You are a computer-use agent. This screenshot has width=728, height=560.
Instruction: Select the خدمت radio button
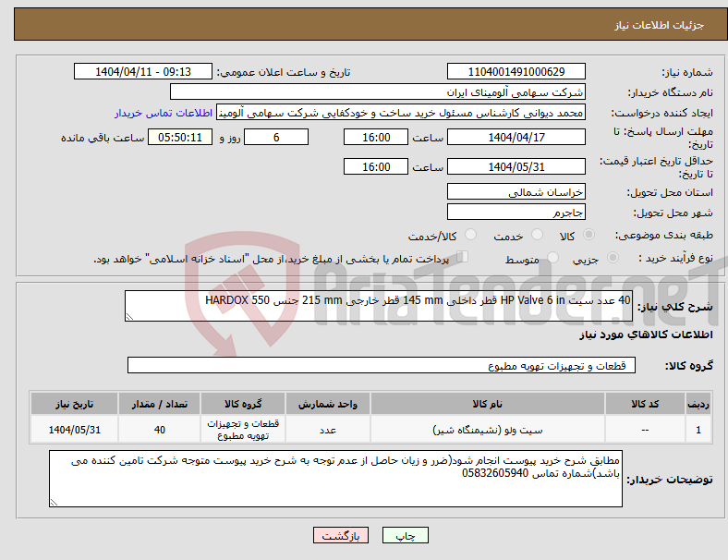pos(537,235)
